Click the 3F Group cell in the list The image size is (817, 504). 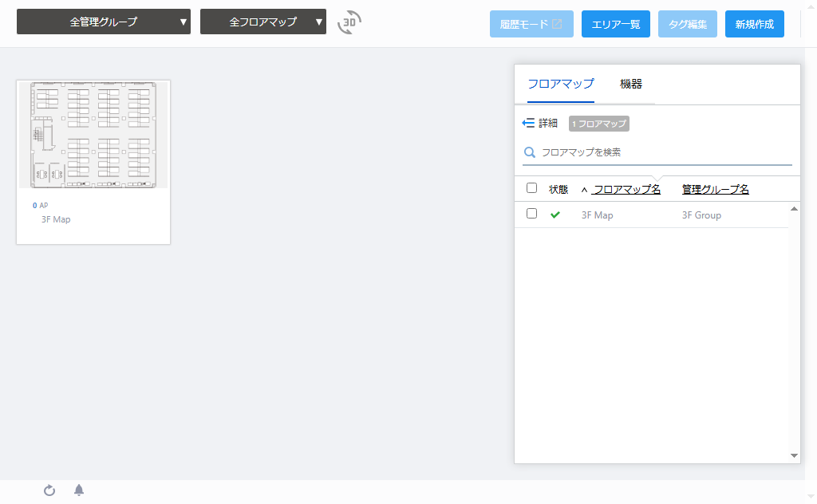click(x=701, y=215)
